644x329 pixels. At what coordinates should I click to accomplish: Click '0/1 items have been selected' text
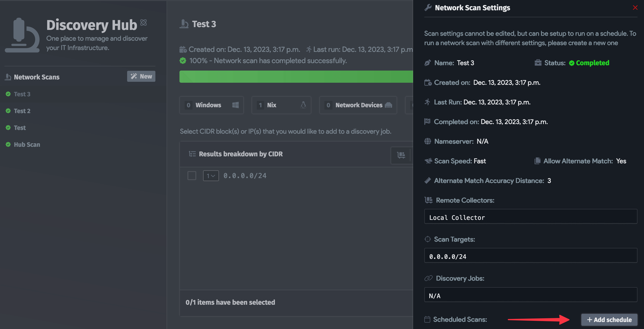pyautogui.click(x=230, y=302)
